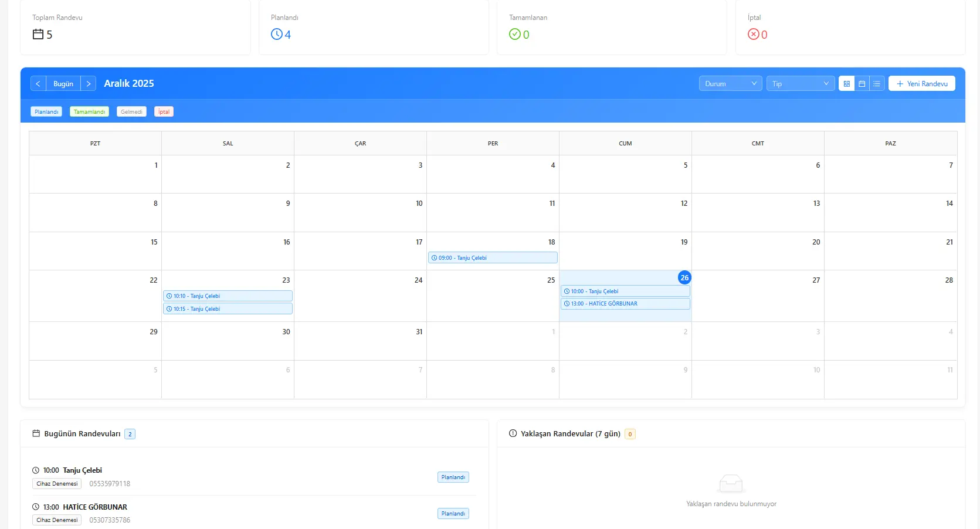The image size is (980, 529).
Task: Click Planlandı status tag for HATİCE GÖRBUNAR row
Action: point(453,514)
